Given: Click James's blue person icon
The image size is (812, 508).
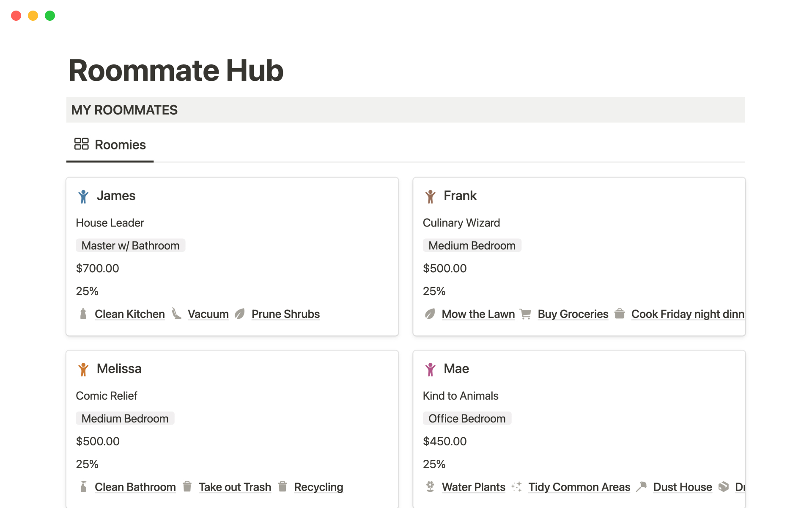Looking at the screenshot, I should [x=83, y=196].
